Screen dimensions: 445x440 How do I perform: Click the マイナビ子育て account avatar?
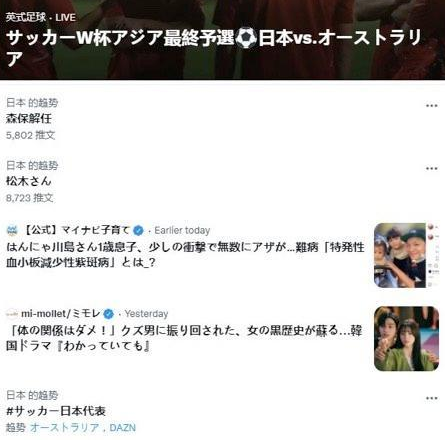pos(12,230)
